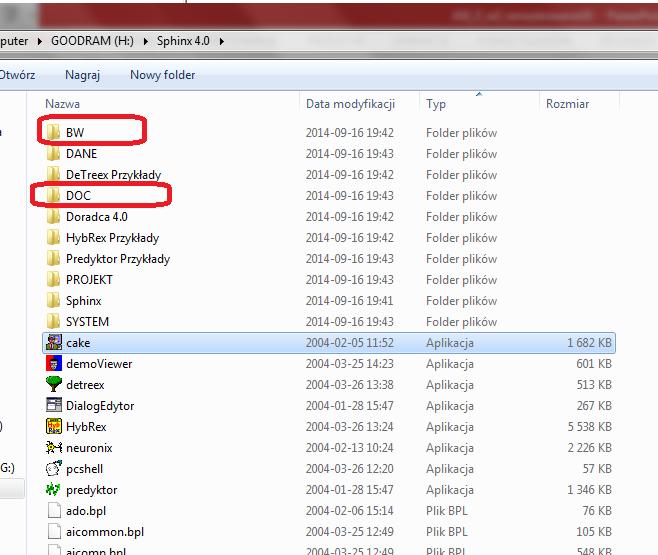Click GOODRAM (H:) in the address bar

92,41
